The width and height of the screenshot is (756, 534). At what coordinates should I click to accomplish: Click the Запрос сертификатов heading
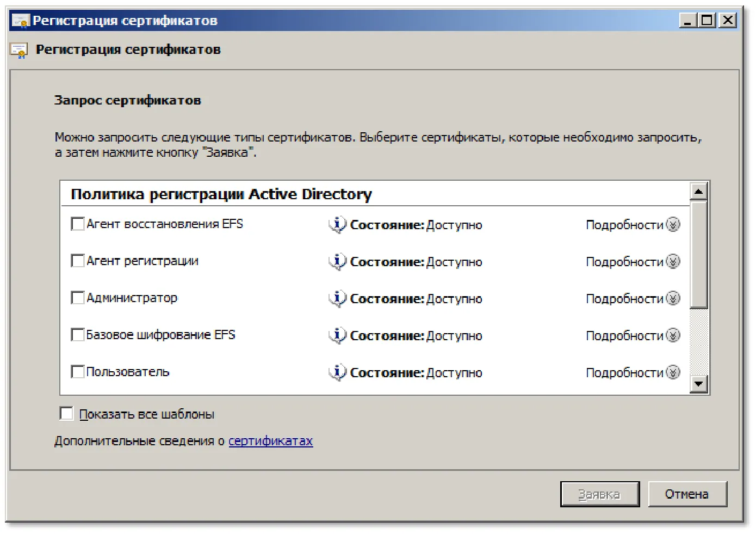(128, 100)
